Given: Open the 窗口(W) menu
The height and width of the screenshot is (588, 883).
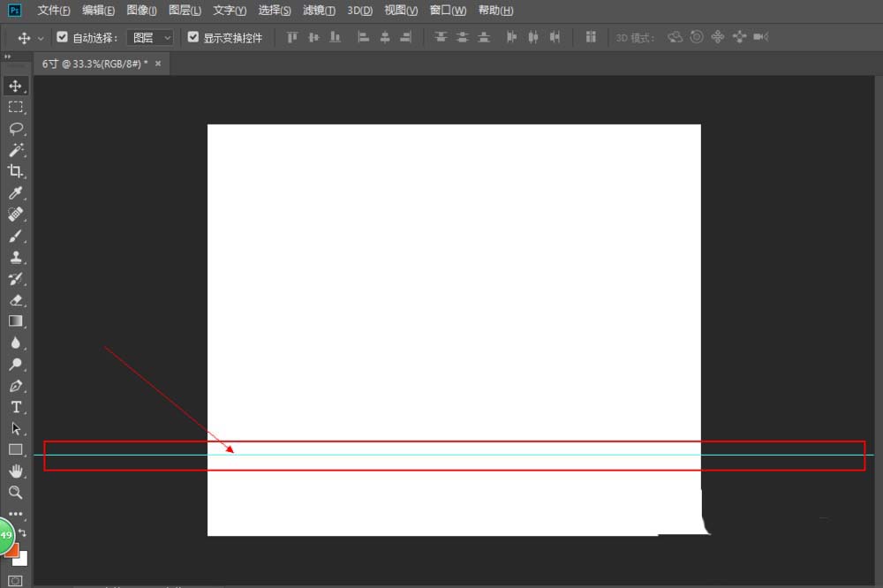Looking at the screenshot, I should click(448, 10).
